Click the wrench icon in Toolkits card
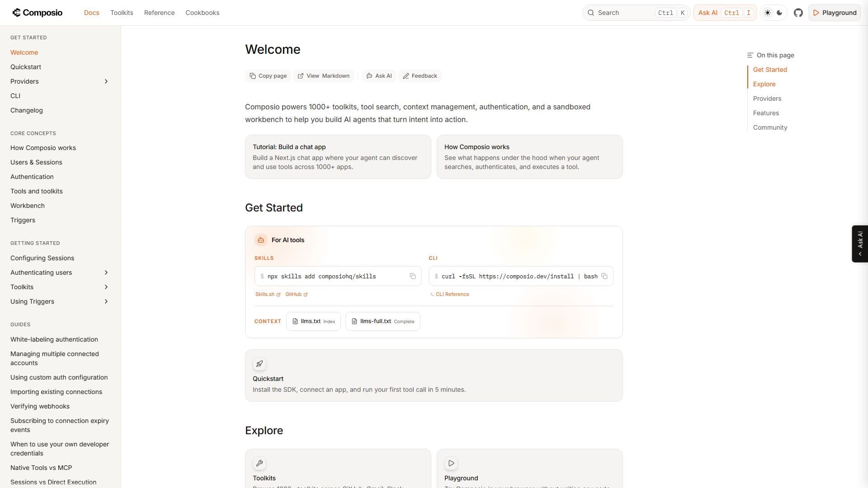868x488 pixels. click(x=259, y=463)
